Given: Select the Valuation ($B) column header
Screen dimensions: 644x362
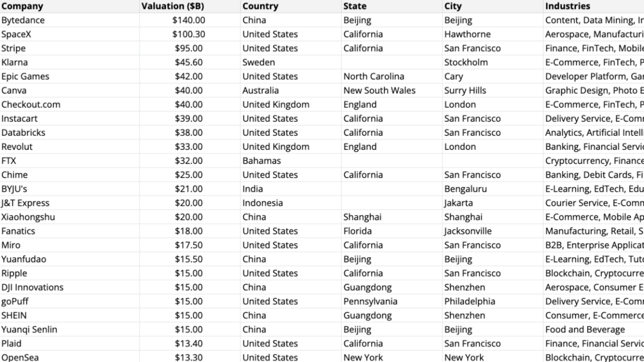Looking at the screenshot, I should pos(190,6).
